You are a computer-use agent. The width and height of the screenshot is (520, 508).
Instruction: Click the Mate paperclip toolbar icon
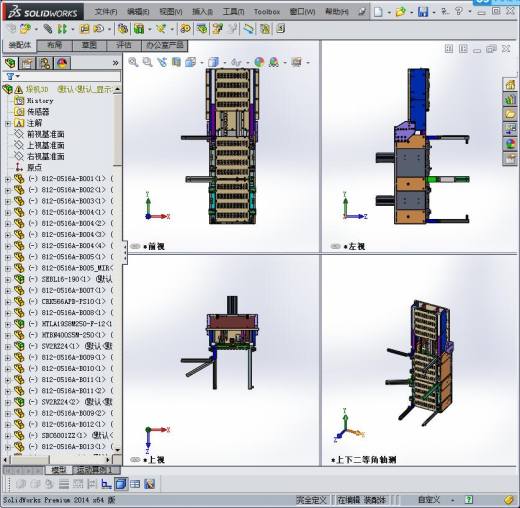tap(48, 29)
